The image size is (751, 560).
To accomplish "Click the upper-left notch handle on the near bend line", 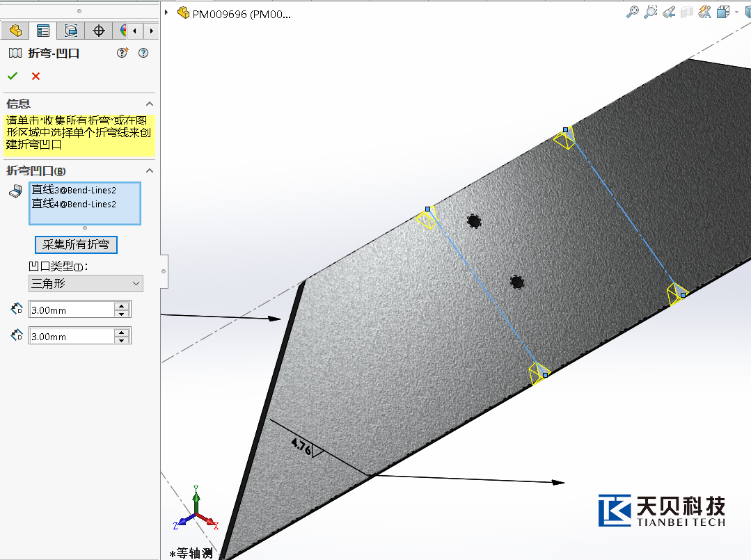I will click(428, 209).
